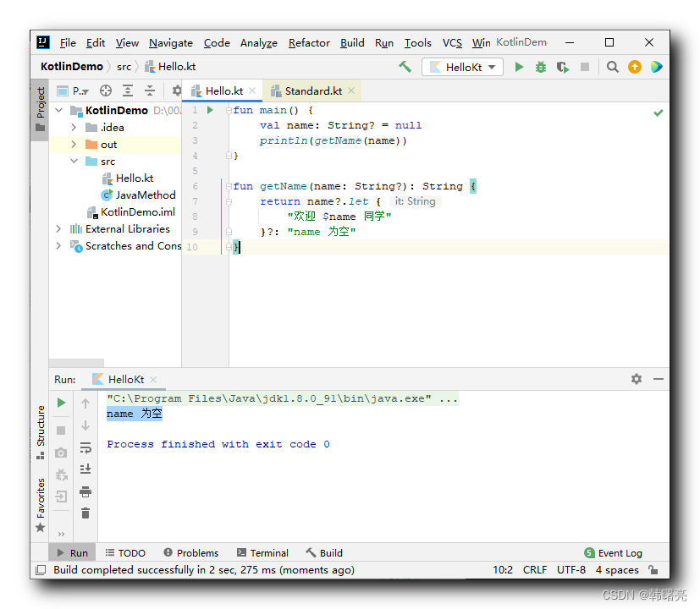Hide the Run panel with minus icon
The image size is (700, 609).
pyautogui.click(x=658, y=379)
